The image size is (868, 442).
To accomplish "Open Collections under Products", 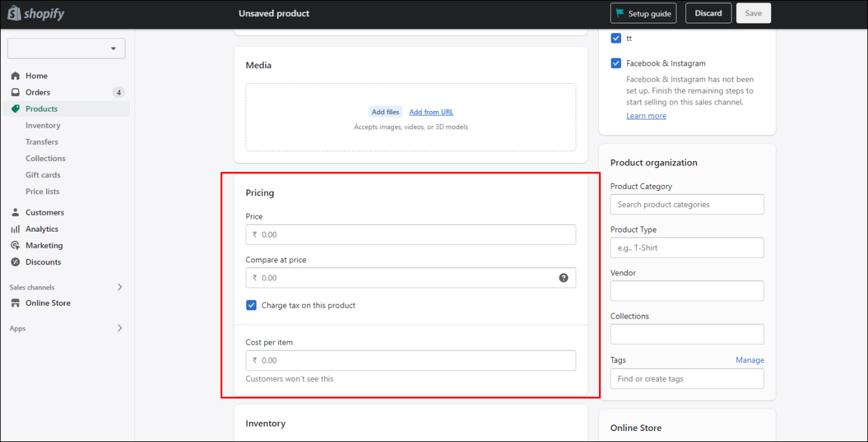I will pyautogui.click(x=45, y=158).
